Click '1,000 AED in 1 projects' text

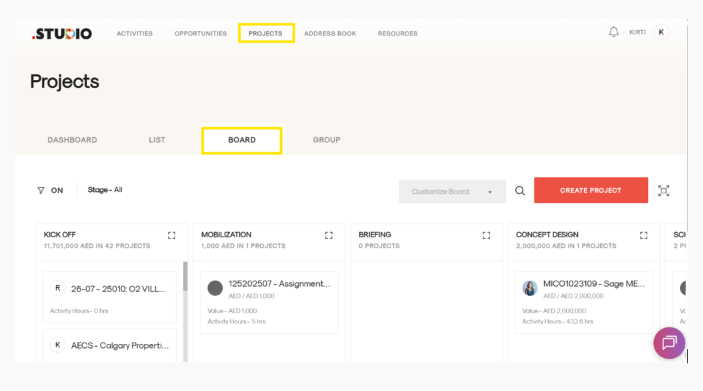[243, 246]
